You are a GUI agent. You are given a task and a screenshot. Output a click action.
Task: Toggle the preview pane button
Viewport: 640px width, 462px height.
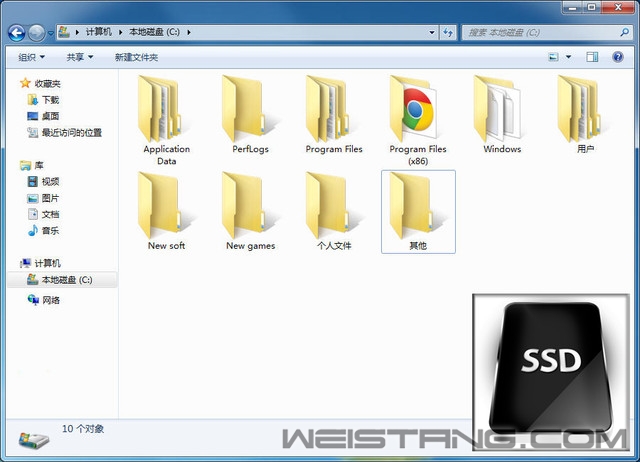point(592,57)
